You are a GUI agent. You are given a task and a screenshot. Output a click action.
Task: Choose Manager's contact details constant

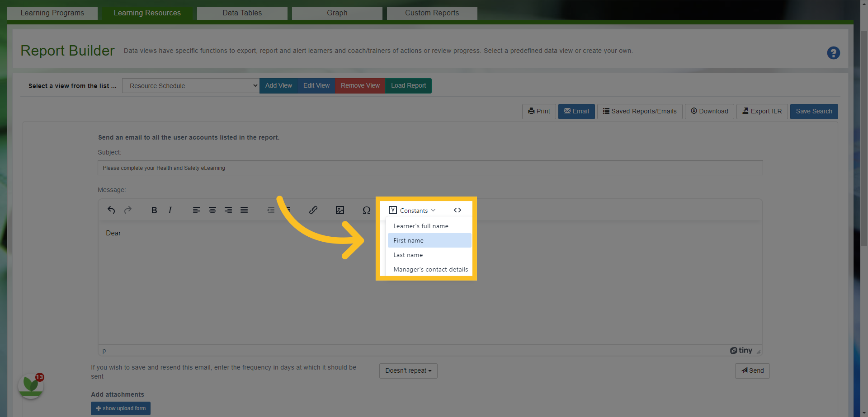(429, 269)
